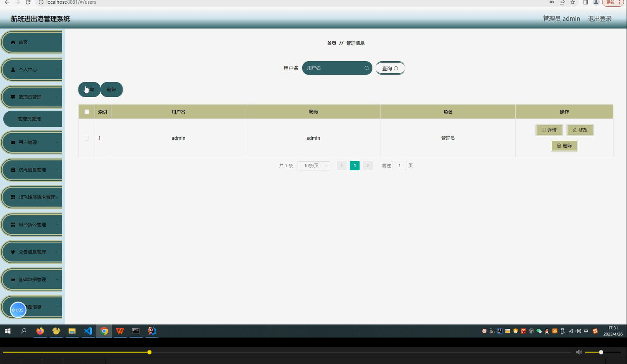Open QQ penguin icon in system tray
The width and height of the screenshot is (627, 364).
point(547,331)
